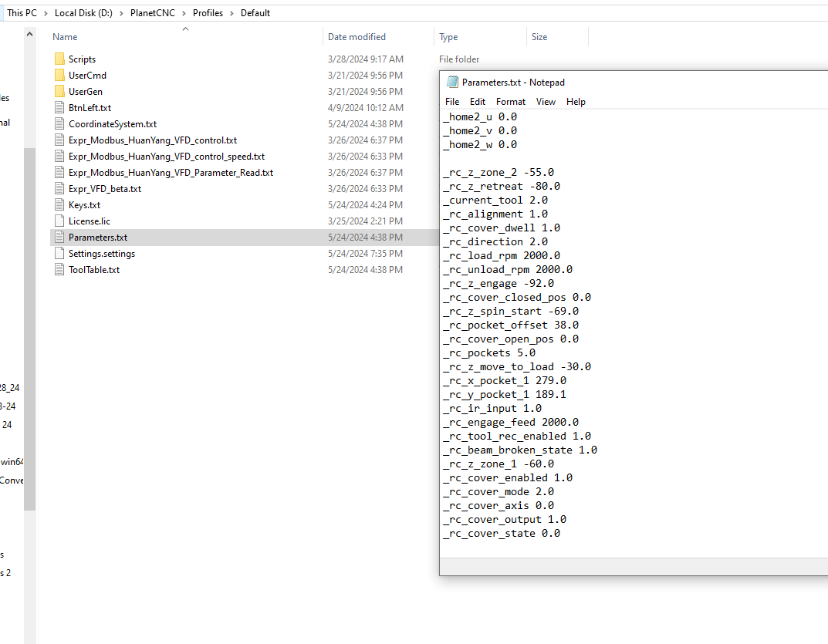Place cursor on _rc_cover_state 0.0 line

coord(502,534)
